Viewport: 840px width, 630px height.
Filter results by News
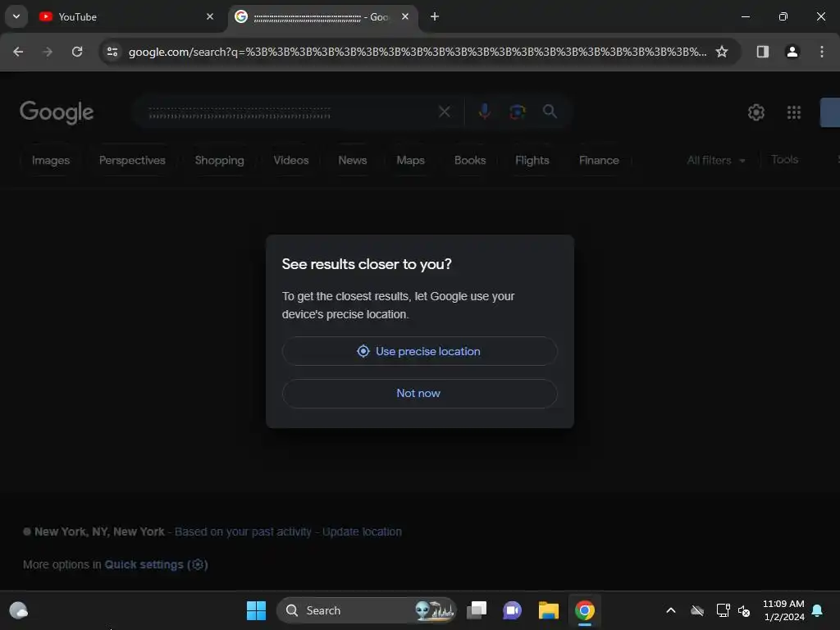click(353, 160)
